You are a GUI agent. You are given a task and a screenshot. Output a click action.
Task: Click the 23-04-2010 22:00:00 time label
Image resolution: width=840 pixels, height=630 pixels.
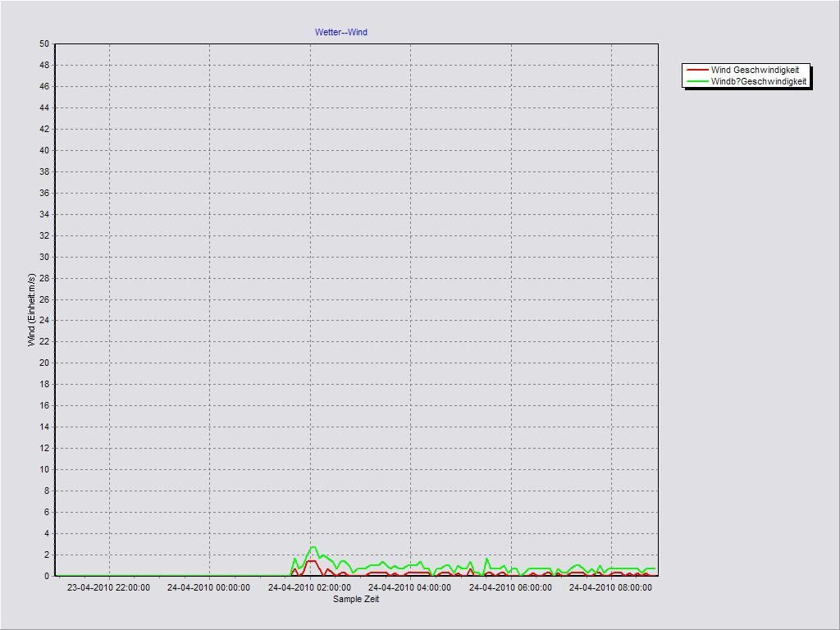[x=108, y=587]
